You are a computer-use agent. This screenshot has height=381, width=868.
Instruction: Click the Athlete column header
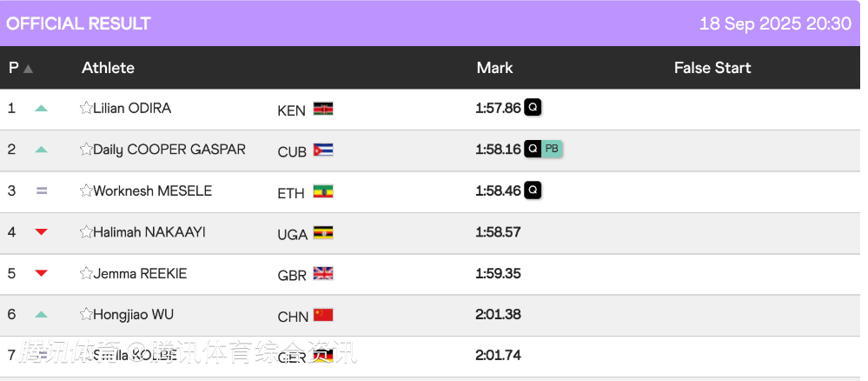point(108,68)
